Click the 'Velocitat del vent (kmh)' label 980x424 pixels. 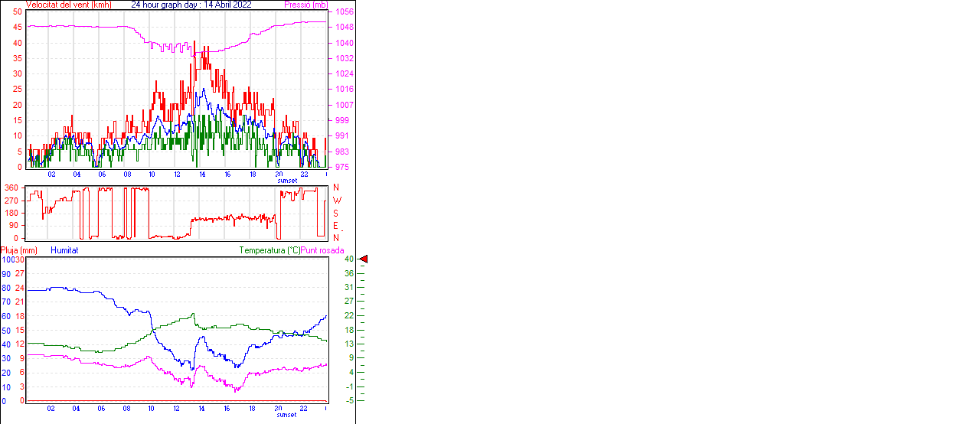(69, 5)
